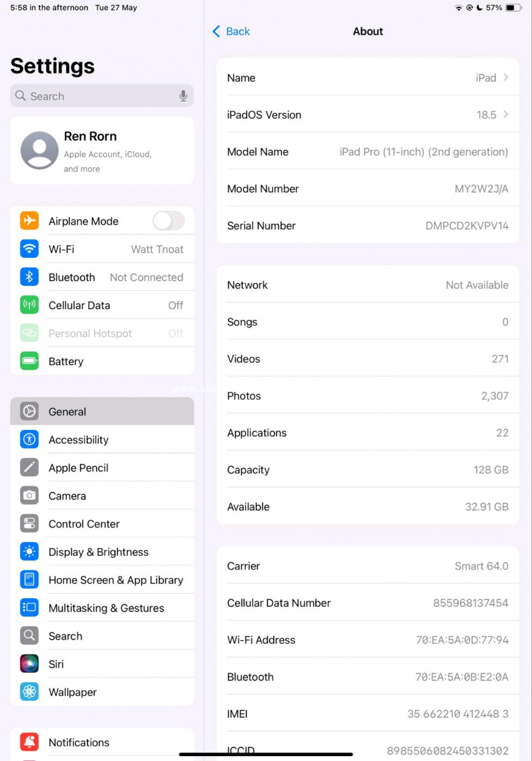Screen dimensions: 532x761
Task: Open Multitasking & Gestures icon
Action: 29,608
